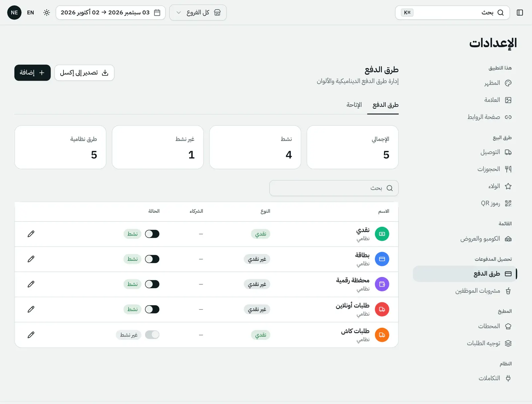Screen dimensions: 532x404
Task: Click edit pencil for طلبات كاش row
Action: click(x=31, y=335)
